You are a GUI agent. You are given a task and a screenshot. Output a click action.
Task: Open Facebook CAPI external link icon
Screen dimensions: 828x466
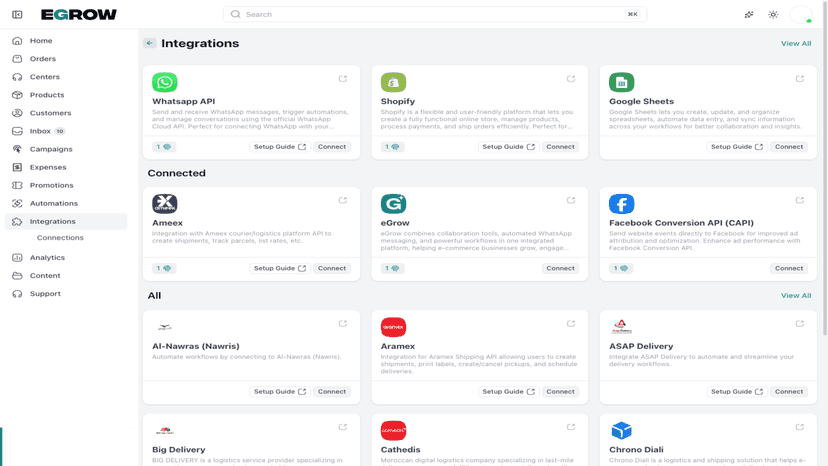799,200
